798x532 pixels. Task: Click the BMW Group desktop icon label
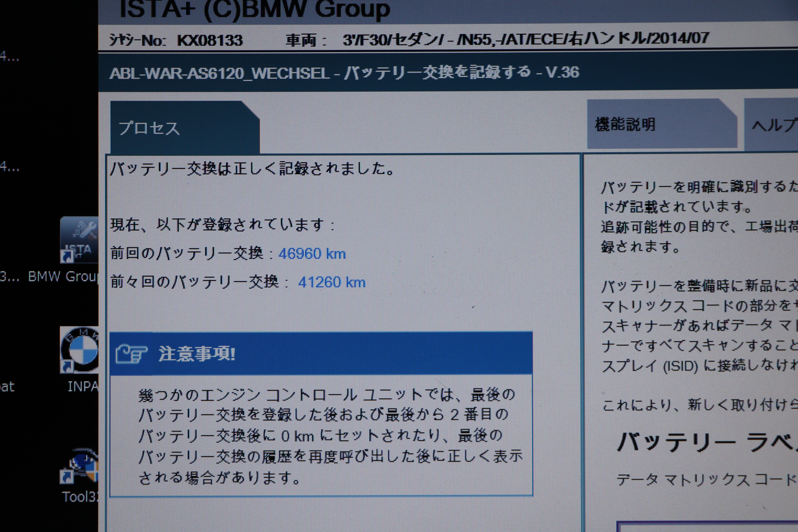point(63,277)
